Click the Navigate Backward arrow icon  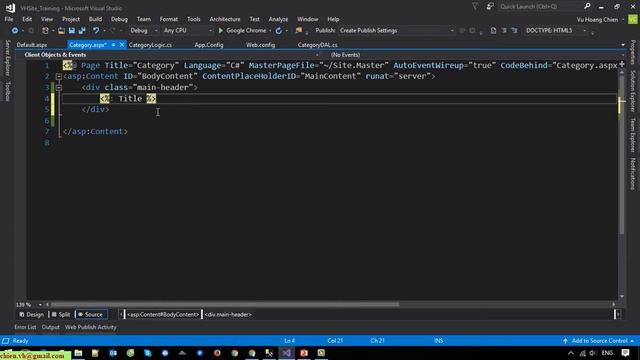[15, 31]
